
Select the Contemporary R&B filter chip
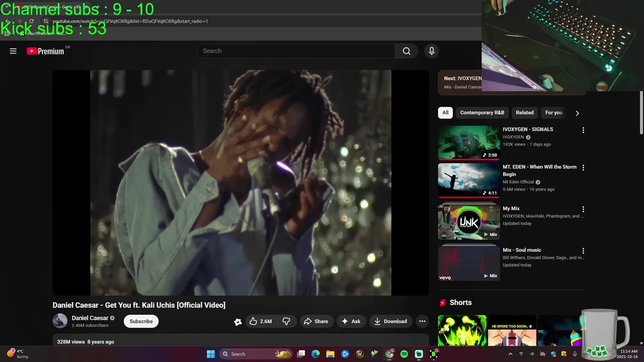coord(482,113)
